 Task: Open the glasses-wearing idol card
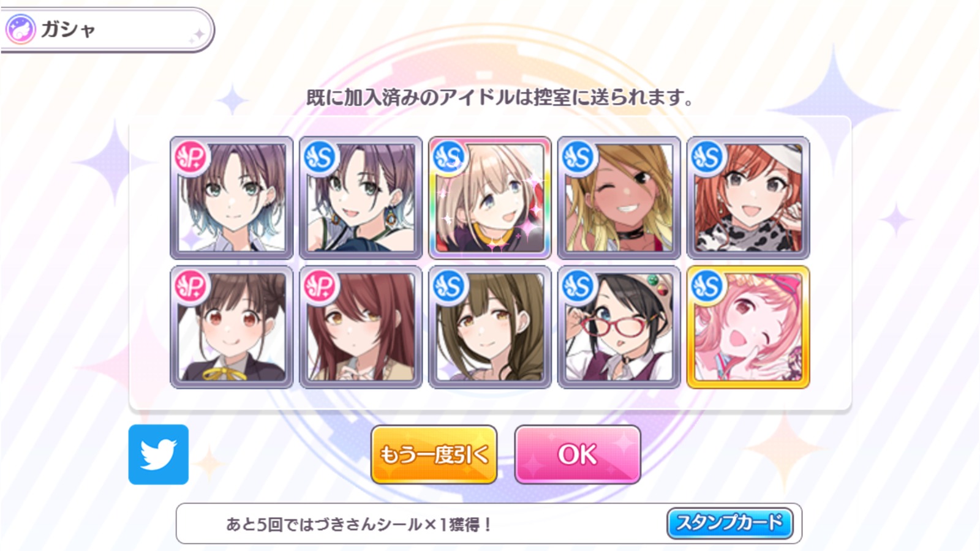coord(619,327)
